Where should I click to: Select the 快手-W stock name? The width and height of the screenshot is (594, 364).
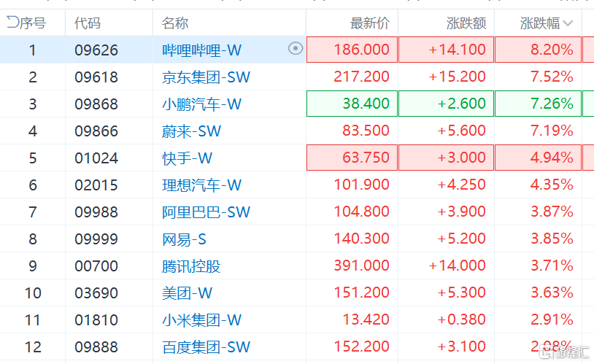(187, 158)
